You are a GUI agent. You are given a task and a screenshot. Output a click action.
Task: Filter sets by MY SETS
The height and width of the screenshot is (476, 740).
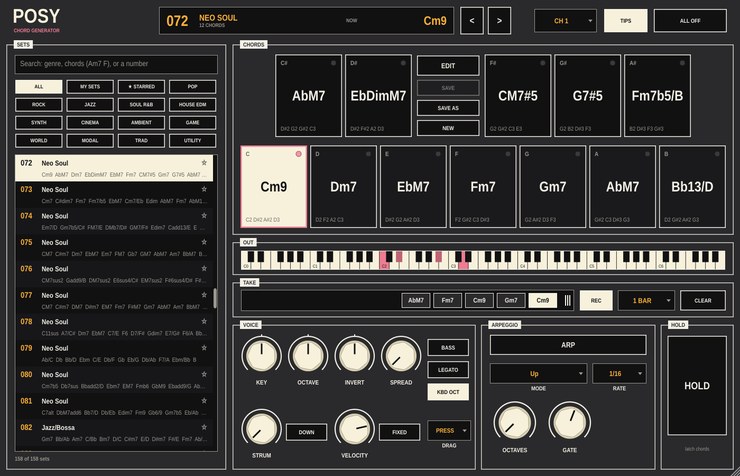click(x=90, y=87)
